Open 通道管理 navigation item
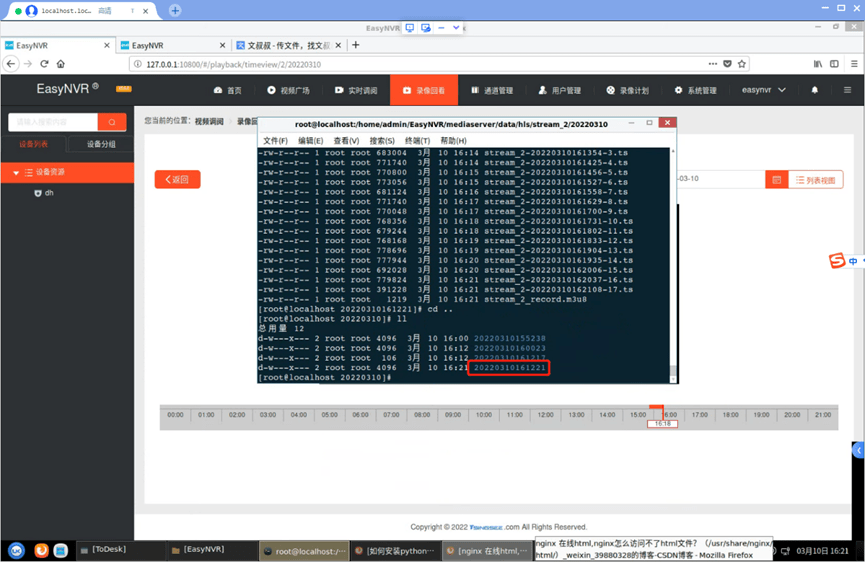This screenshot has width=865, height=562. [x=492, y=90]
